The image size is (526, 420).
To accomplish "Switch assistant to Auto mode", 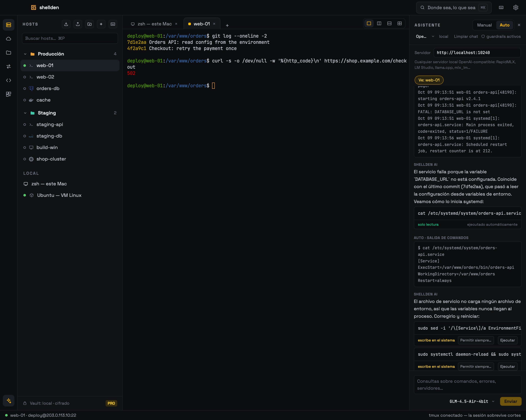I will click(504, 25).
